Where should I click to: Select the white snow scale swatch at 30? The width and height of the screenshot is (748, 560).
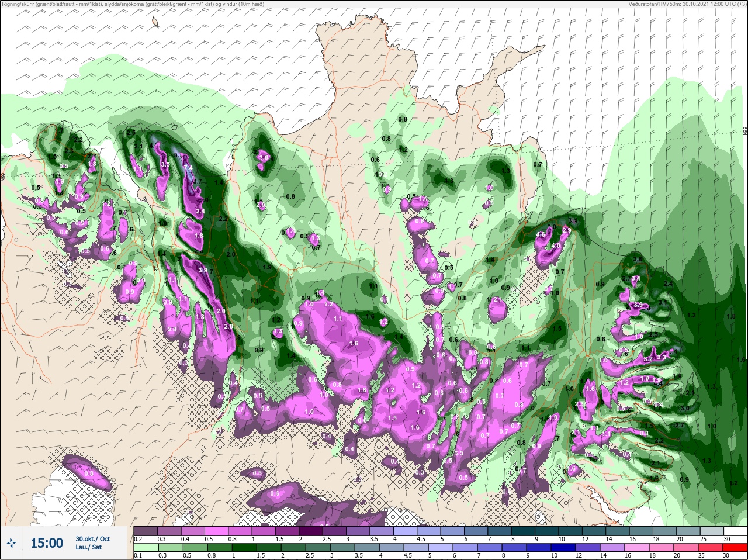[x=736, y=531]
